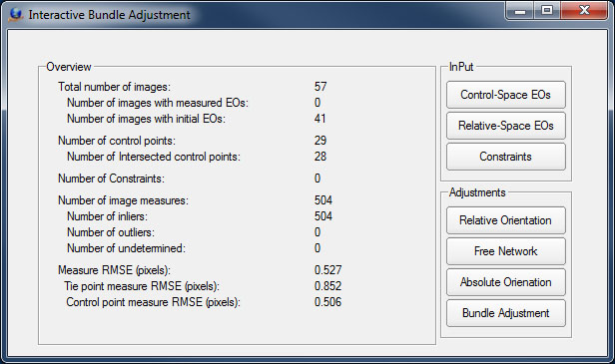615x364 pixels.
Task: Select 'Tie point measure RMSE (pixels):' label
Action: coord(142,287)
